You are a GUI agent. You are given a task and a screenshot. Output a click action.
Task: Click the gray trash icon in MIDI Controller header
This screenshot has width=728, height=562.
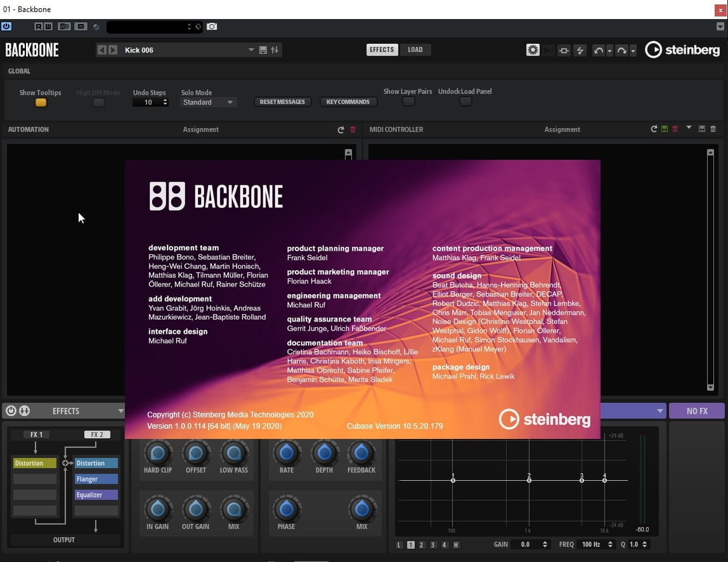713,129
